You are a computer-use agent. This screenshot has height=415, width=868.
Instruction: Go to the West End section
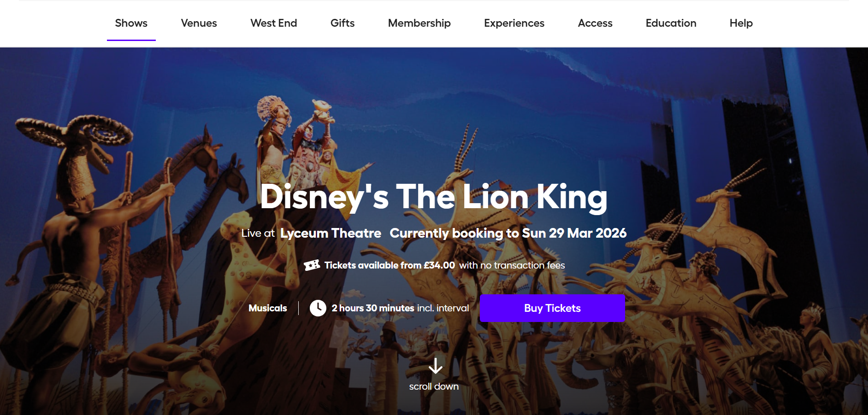(x=273, y=23)
